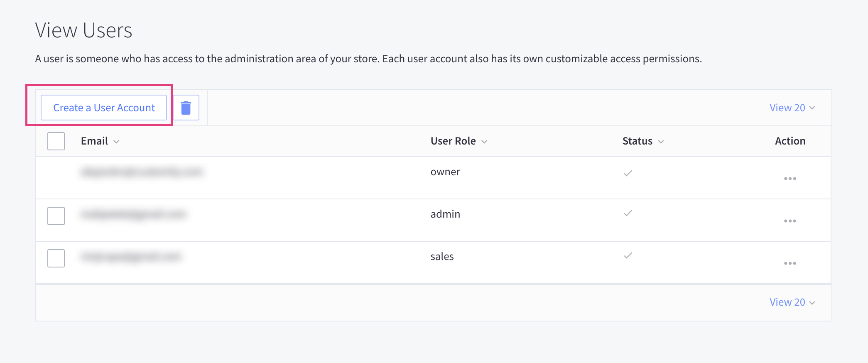Click the blurred sales email address
This screenshot has height=363, width=868.
click(131, 257)
